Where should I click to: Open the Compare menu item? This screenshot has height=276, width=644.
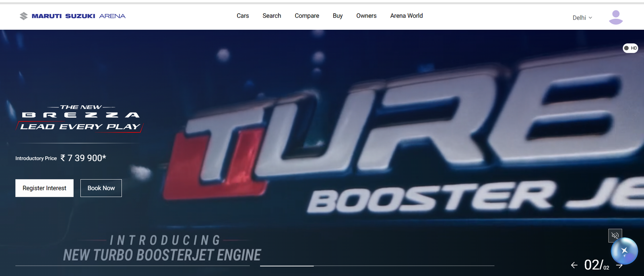coord(307,16)
